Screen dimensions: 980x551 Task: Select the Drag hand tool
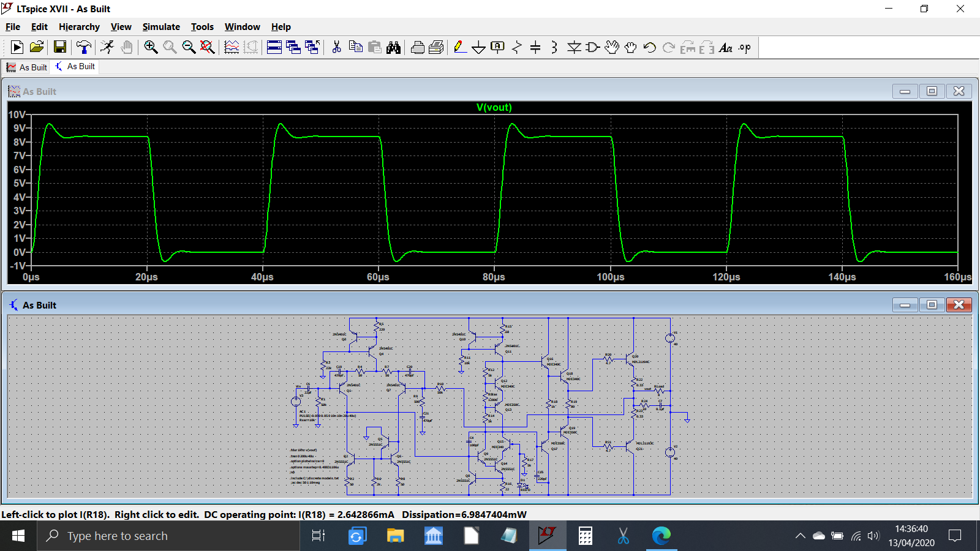pyautogui.click(x=631, y=47)
